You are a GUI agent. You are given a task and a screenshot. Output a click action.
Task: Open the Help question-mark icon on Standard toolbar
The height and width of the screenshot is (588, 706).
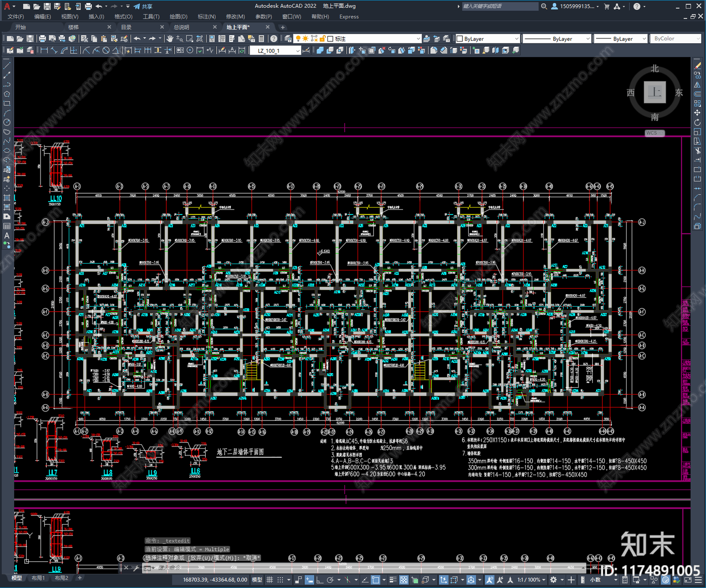tap(274, 39)
